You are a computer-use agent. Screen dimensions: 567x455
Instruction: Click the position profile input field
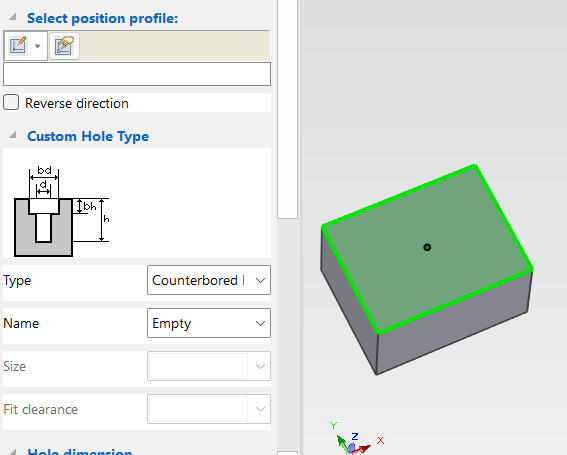click(137, 74)
